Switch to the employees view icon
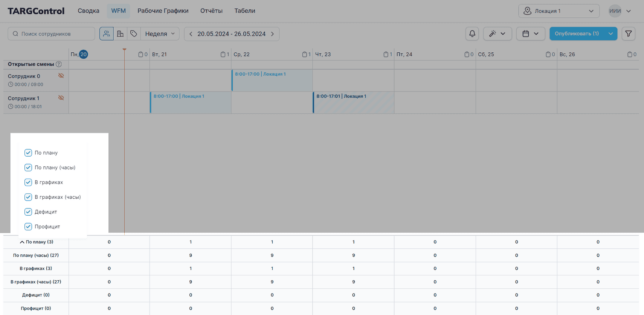Screen dimensions: 644x315 [107, 33]
